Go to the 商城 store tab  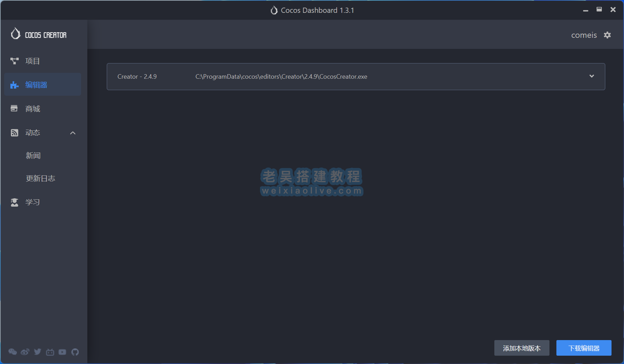pyautogui.click(x=33, y=109)
